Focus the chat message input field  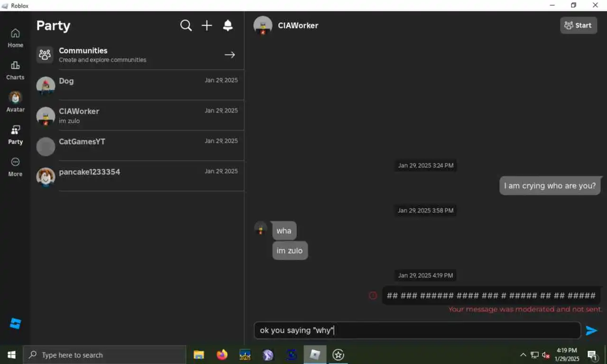coord(417,330)
